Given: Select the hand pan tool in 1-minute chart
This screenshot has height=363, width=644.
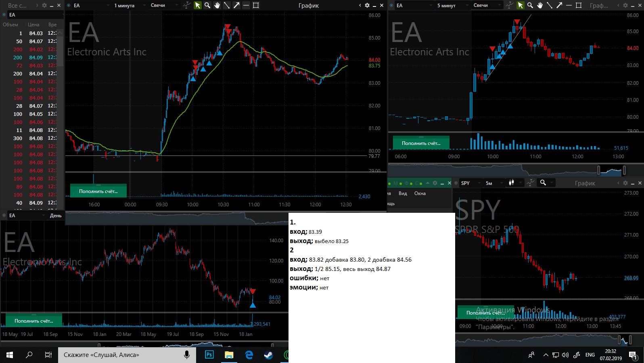Looking at the screenshot, I should pyautogui.click(x=217, y=5).
